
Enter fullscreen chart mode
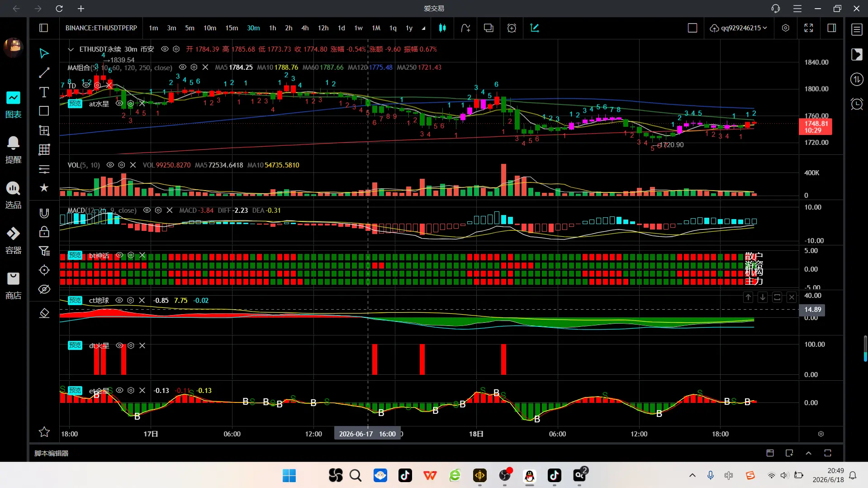pos(809,28)
